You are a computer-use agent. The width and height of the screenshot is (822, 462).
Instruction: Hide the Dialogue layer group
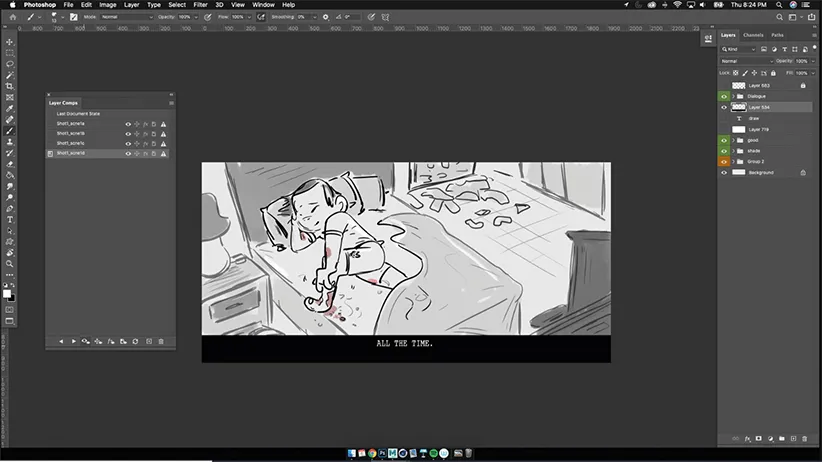click(x=724, y=96)
